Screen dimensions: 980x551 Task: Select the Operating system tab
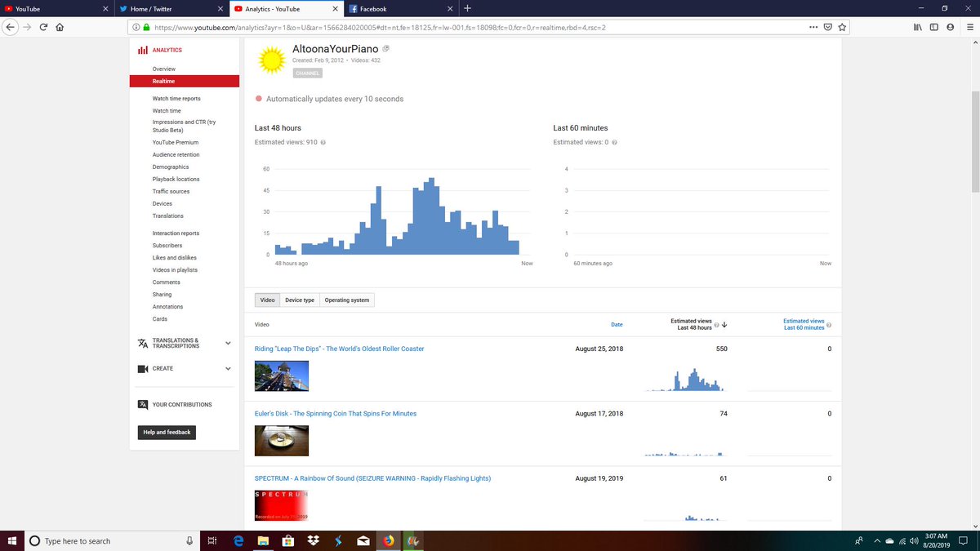point(347,300)
